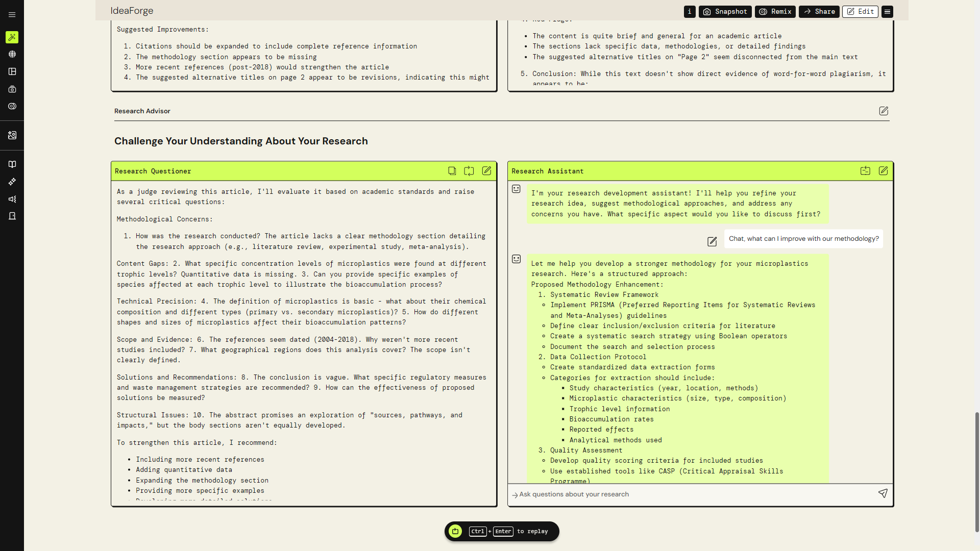The image size is (980, 551).
Task: Open the book icon in sidebar
Action: [12, 164]
